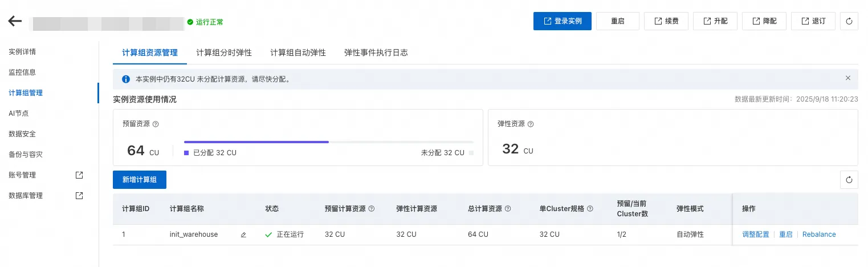This screenshot has height=267, width=868.
Task: Click help icon next to 预留计算资源 column
Action: coord(372,209)
